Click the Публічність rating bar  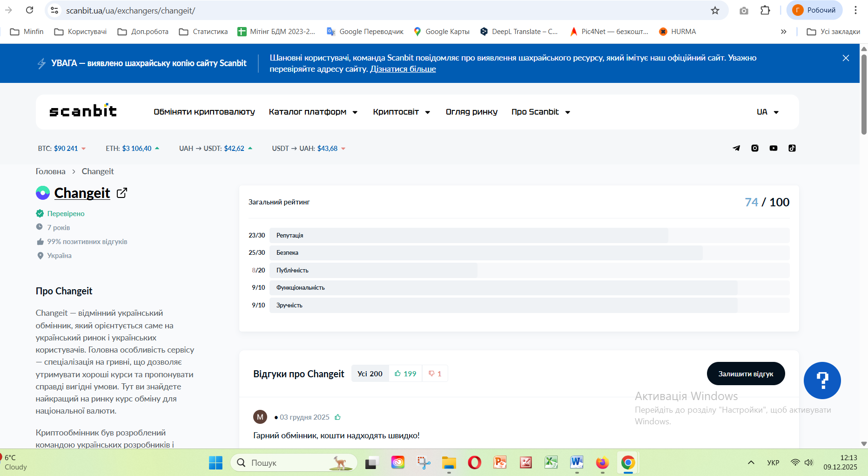pyautogui.click(x=530, y=270)
